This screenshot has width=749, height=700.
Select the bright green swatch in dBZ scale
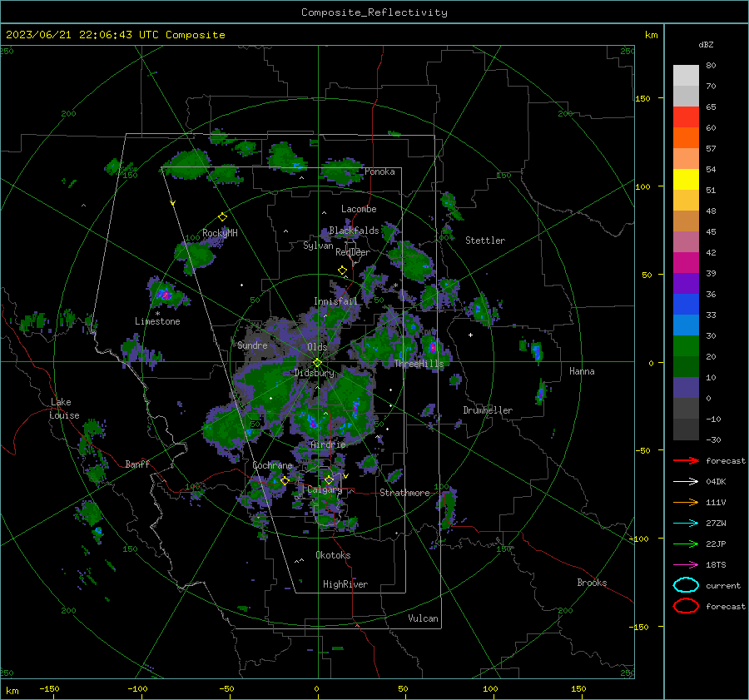tap(686, 346)
